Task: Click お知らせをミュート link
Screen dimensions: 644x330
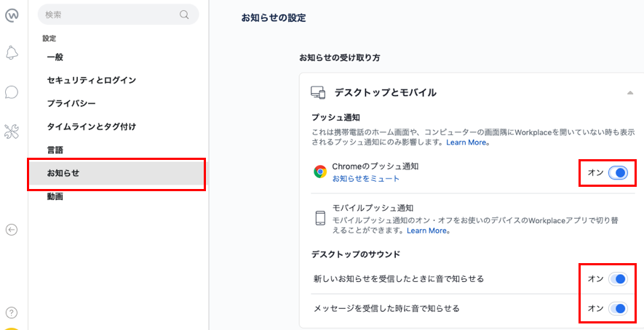Action: point(365,179)
